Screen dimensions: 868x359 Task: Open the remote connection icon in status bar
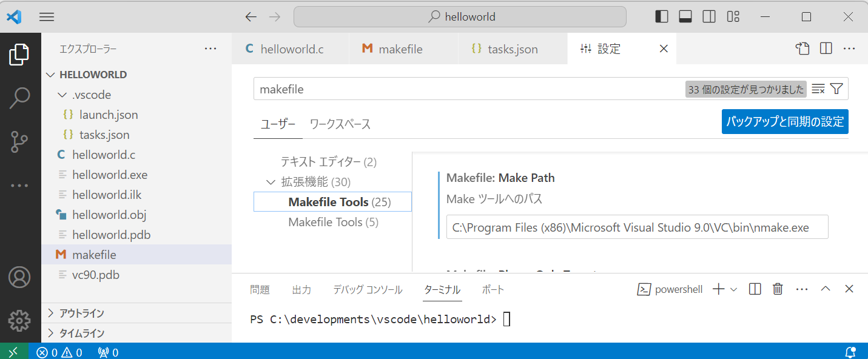(x=12, y=352)
